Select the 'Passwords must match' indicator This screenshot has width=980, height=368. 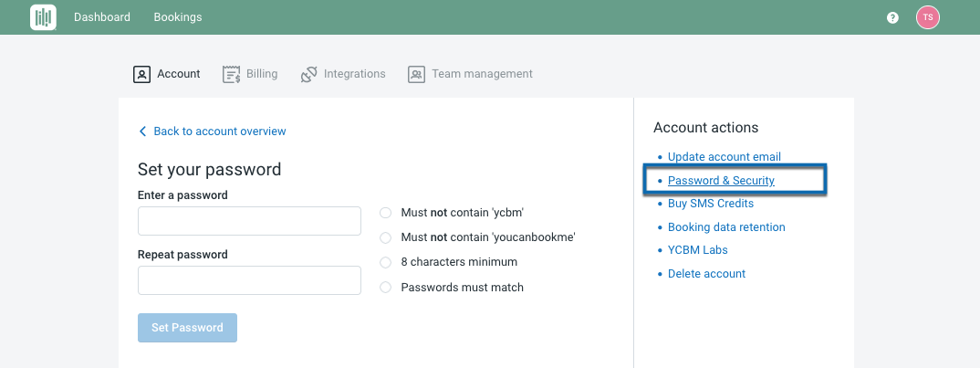[x=385, y=288]
